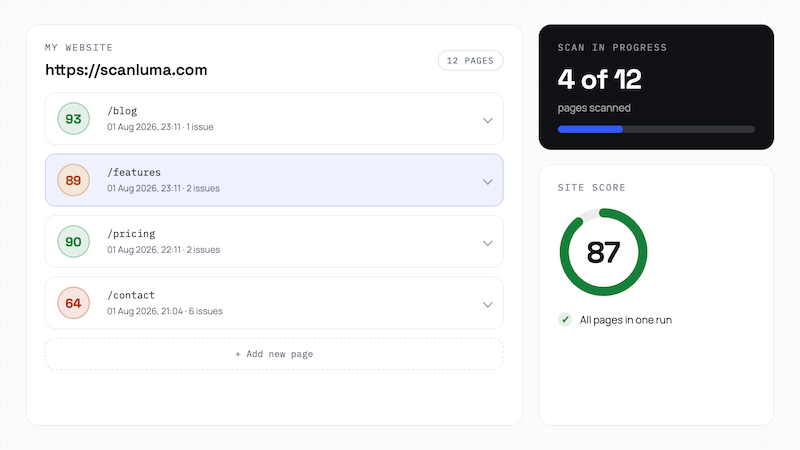The height and width of the screenshot is (450, 800).
Task: Click '01 Aug 2026, 21:04 · 6 issues' text
Action: coord(165,311)
